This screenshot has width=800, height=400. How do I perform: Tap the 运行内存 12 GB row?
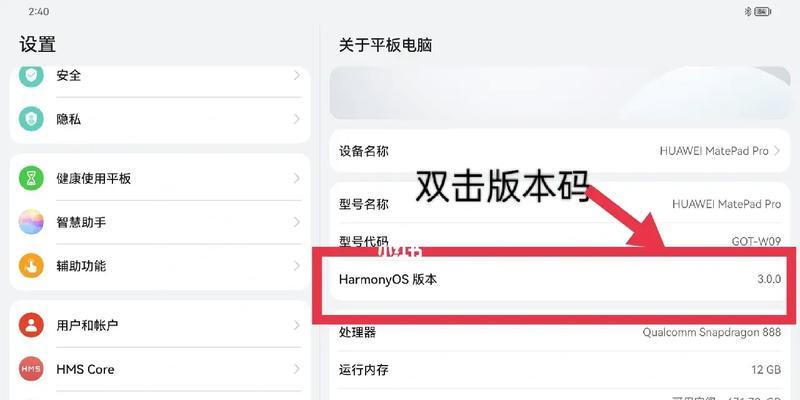point(558,370)
